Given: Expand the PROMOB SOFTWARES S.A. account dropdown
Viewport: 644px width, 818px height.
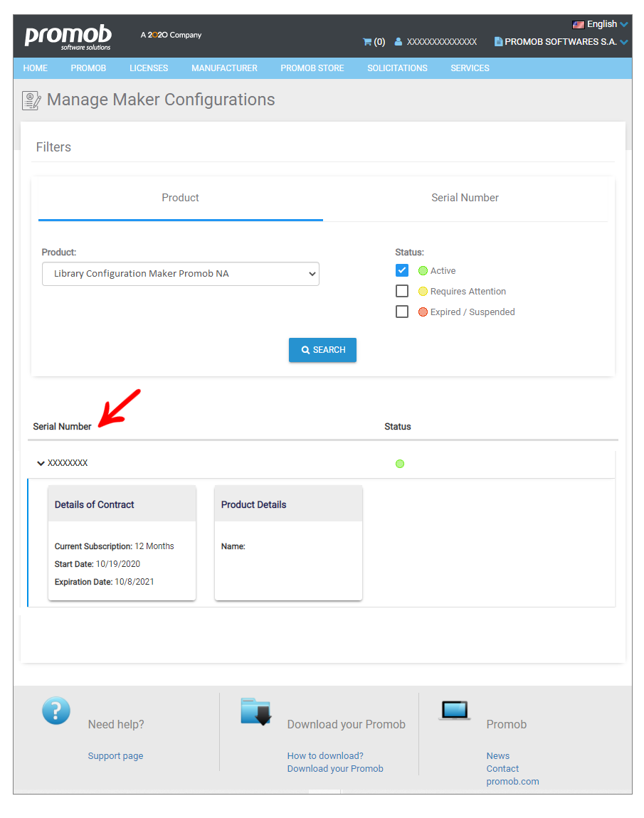Looking at the screenshot, I should click(x=561, y=42).
